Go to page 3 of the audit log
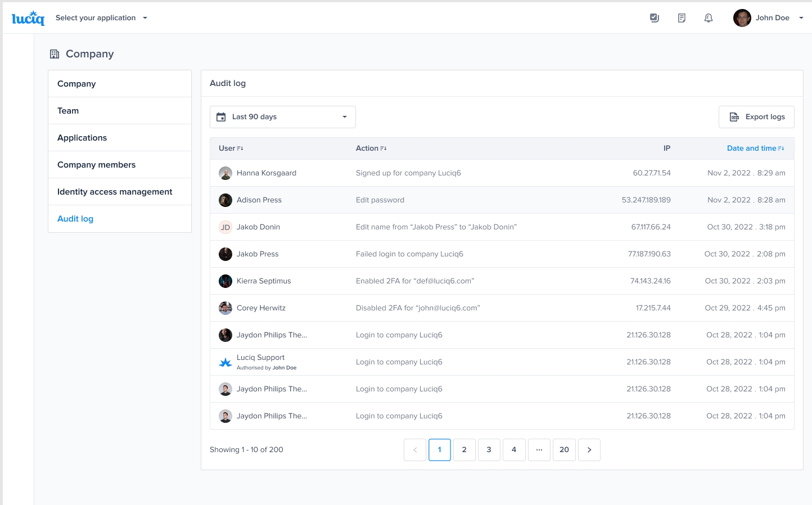This screenshot has width=812, height=505. coord(489,449)
